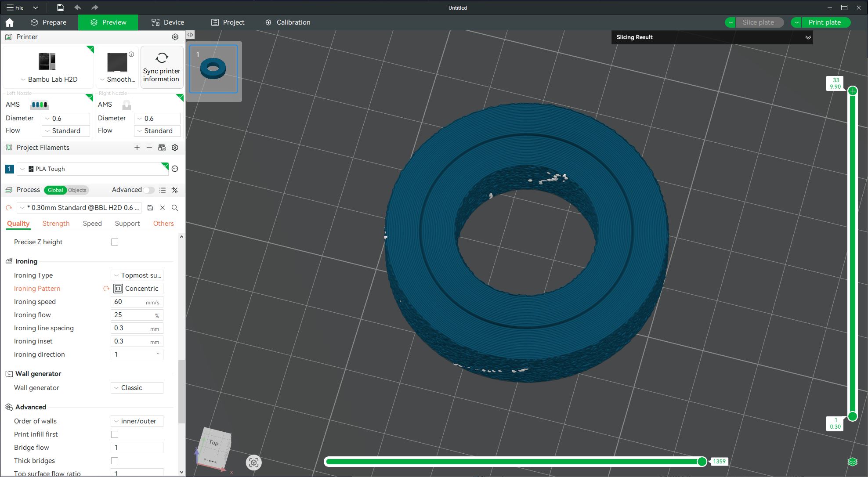Open Order of walls dropdown
Viewport: 868px width, 477px height.
[137, 421]
